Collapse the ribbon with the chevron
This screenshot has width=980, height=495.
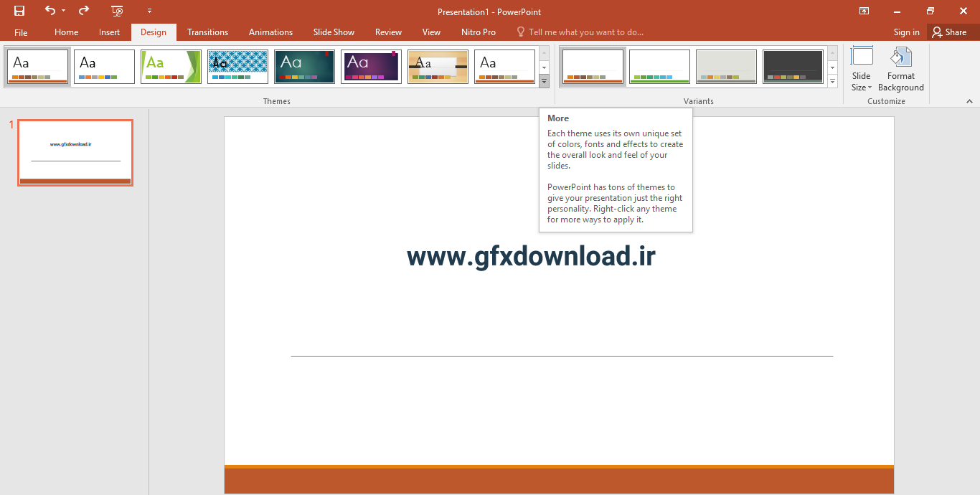pyautogui.click(x=969, y=102)
